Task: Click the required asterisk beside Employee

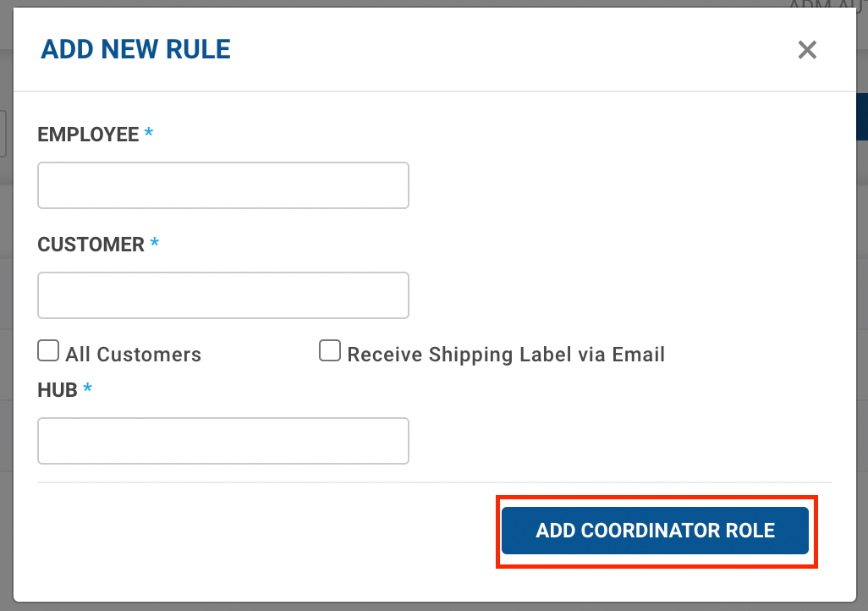Action: click(149, 134)
